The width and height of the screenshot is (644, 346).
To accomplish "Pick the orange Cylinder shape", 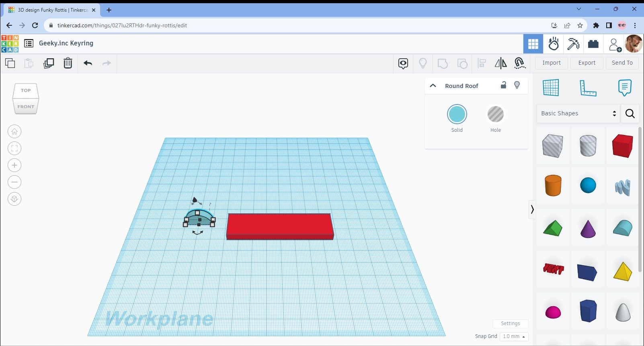I will point(553,185).
